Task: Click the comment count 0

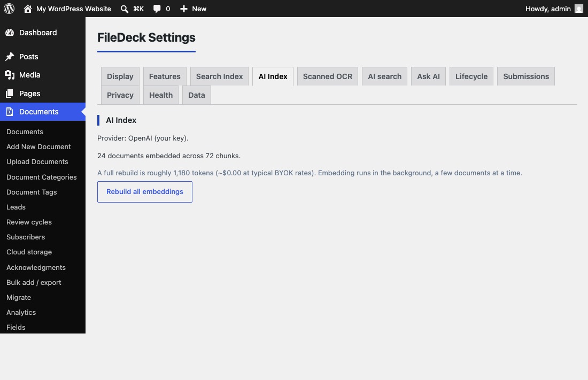Action: tap(168, 9)
